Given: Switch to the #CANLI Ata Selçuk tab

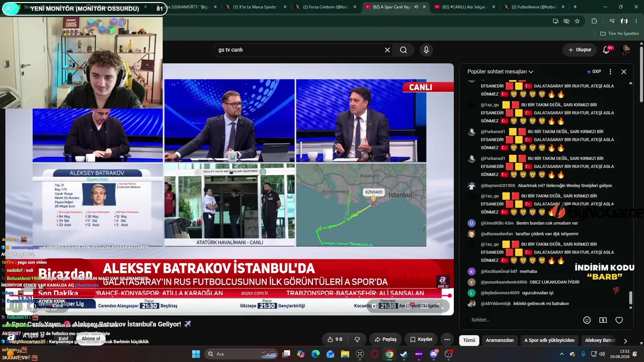Looking at the screenshot, I should click(x=465, y=7).
